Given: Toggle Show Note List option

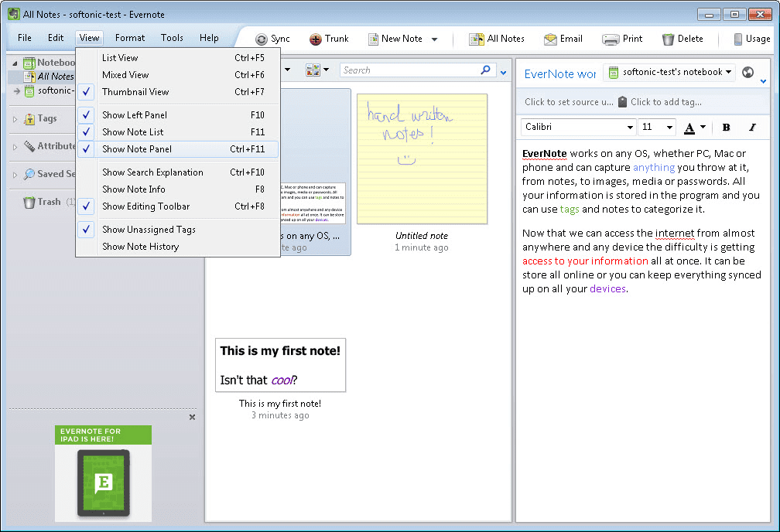Looking at the screenshot, I should point(178,131).
